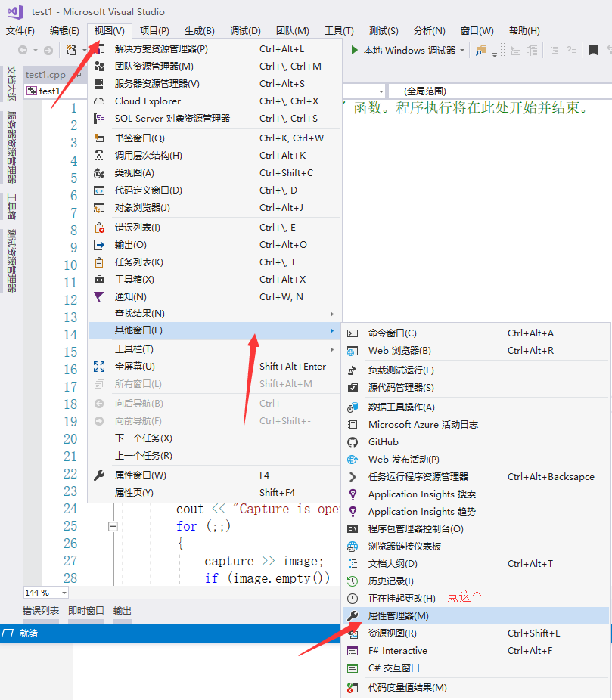The height and width of the screenshot is (700, 612).
Task: Open the 文件(F) menu
Action: pos(20,31)
